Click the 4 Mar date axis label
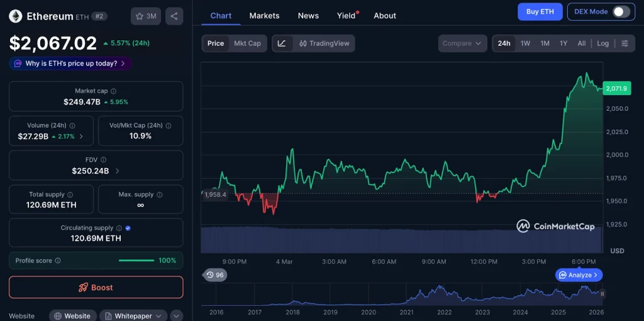The height and width of the screenshot is (321, 644). pos(284,261)
